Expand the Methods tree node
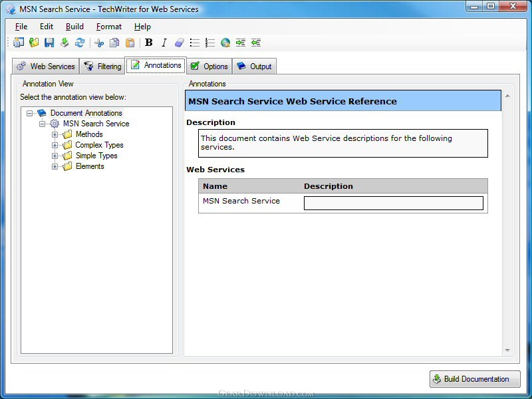 coord(55,135)
